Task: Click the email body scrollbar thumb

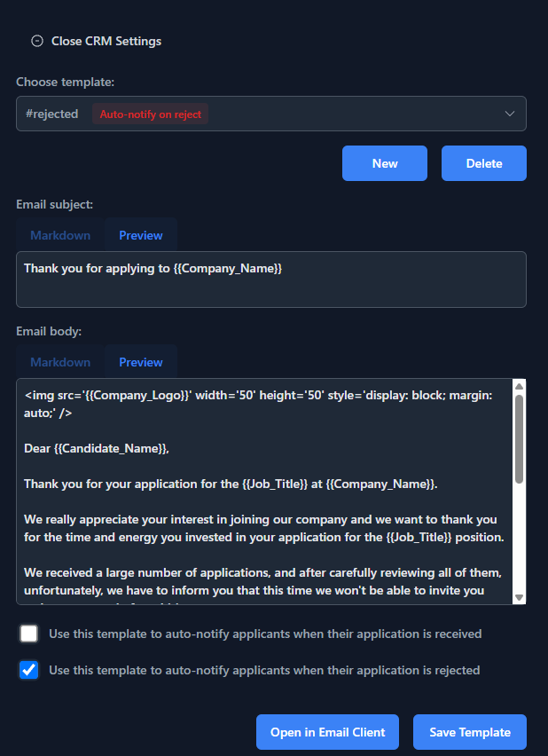Action: tap(519, 439)
